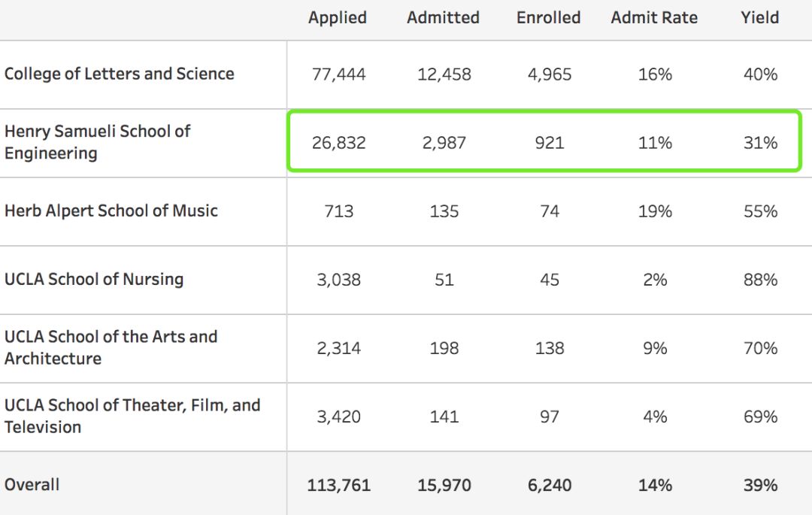Select the Overall row label
Screen dimensions: 812x515
pyautogui.click(x=32, y=484)
